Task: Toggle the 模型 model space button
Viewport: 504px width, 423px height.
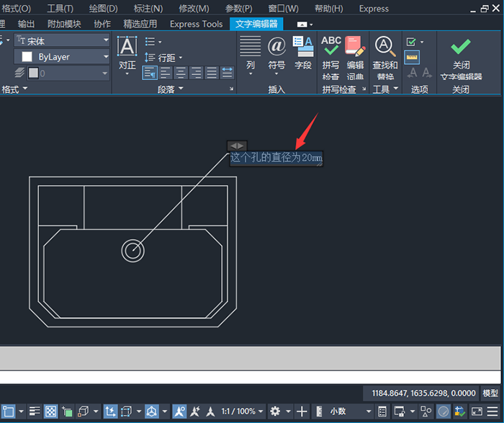Action: (x=490, y=393)
